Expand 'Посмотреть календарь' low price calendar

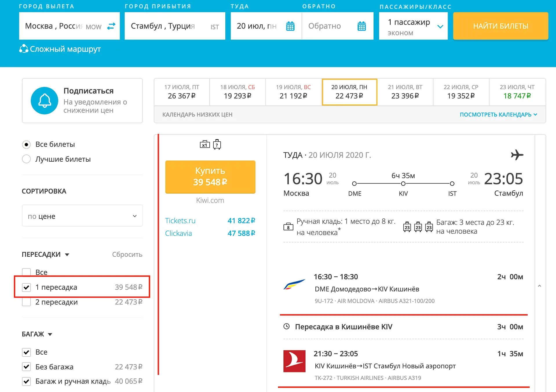[x=498, y=115]
